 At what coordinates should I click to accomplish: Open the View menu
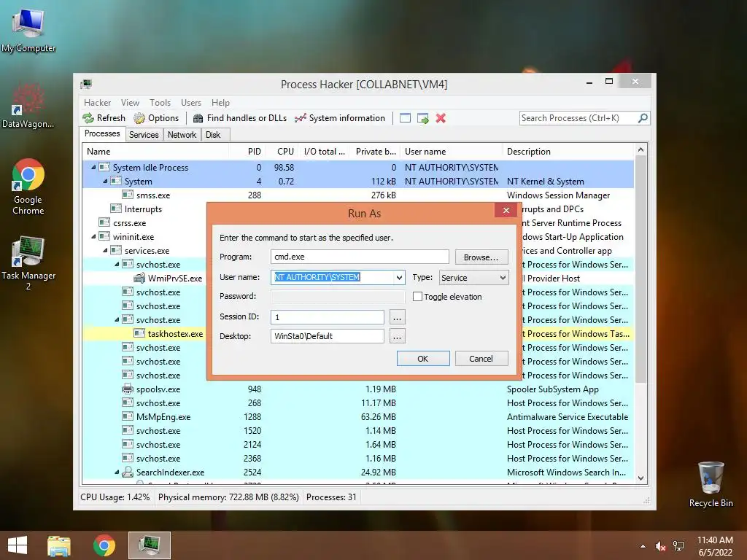pos(130,103)
